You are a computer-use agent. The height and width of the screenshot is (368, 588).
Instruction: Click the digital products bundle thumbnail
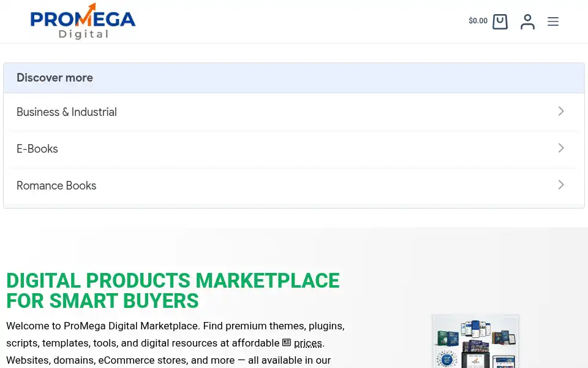475,341
